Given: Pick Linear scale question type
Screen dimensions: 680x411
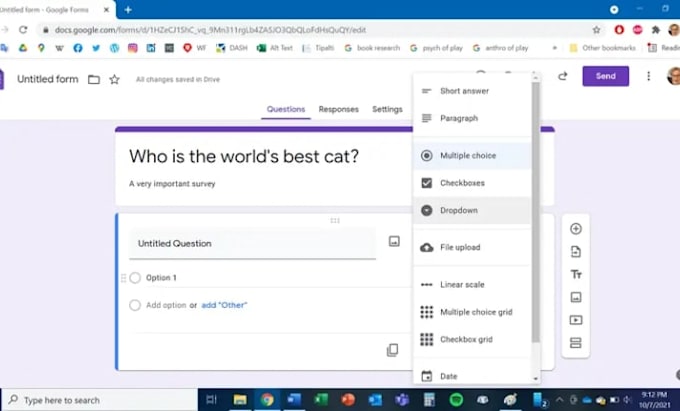Looking at the screenshot, I should [462, 285].
